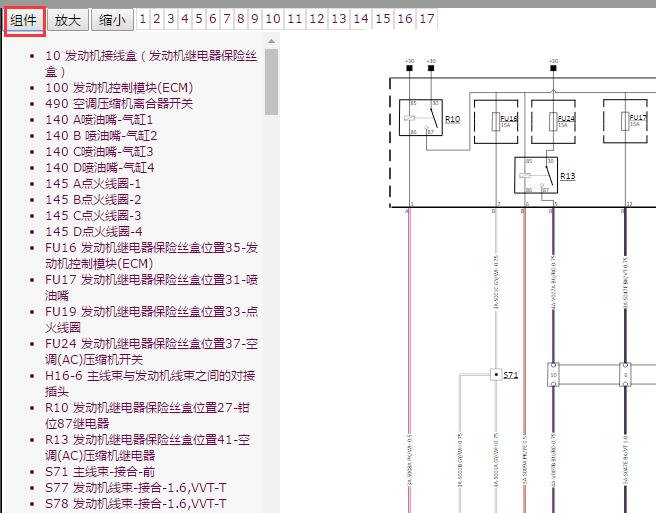Open R10 保险丝盒位置27 继电器 link

tap(147, 416)
